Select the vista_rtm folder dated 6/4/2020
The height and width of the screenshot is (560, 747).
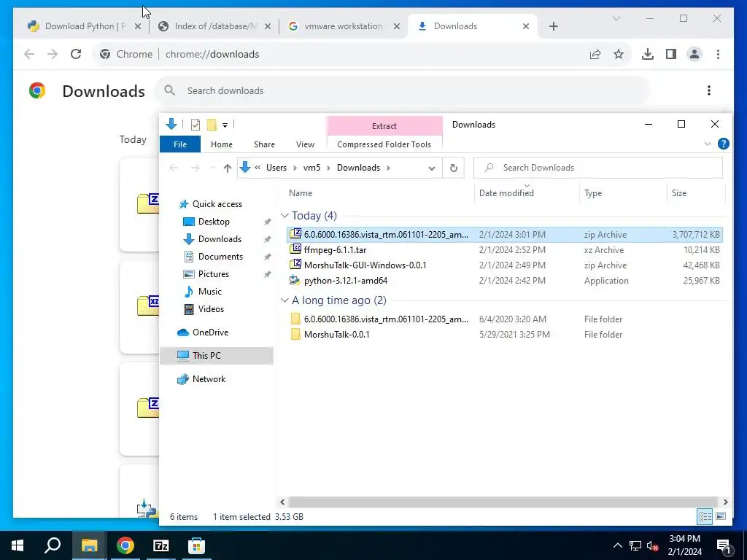pos(505,319)
